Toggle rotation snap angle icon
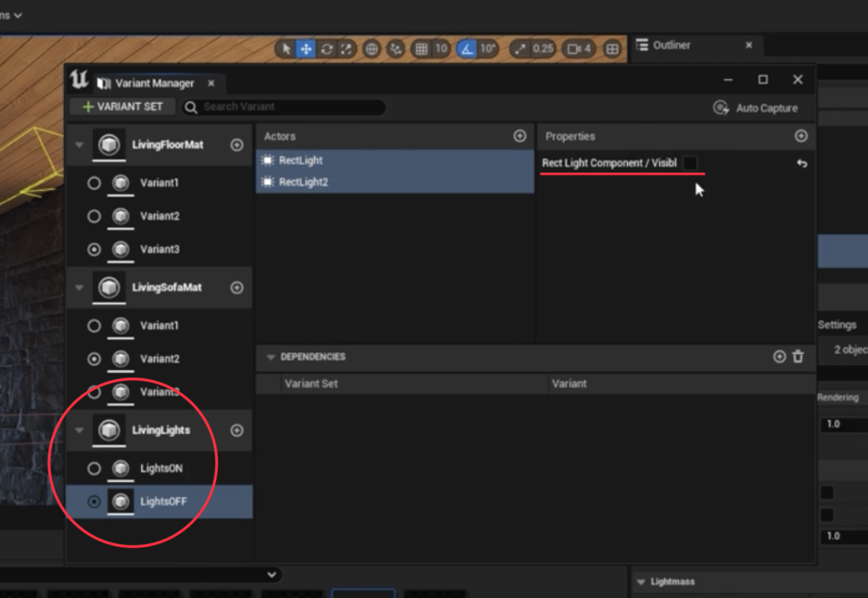868x598 pixels. tap(467, 49)
